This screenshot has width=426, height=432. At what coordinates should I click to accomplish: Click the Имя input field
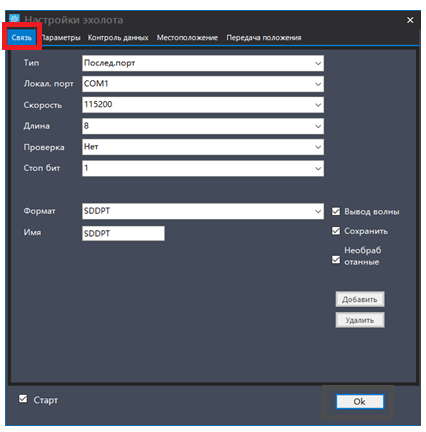[x=123, y=233]
